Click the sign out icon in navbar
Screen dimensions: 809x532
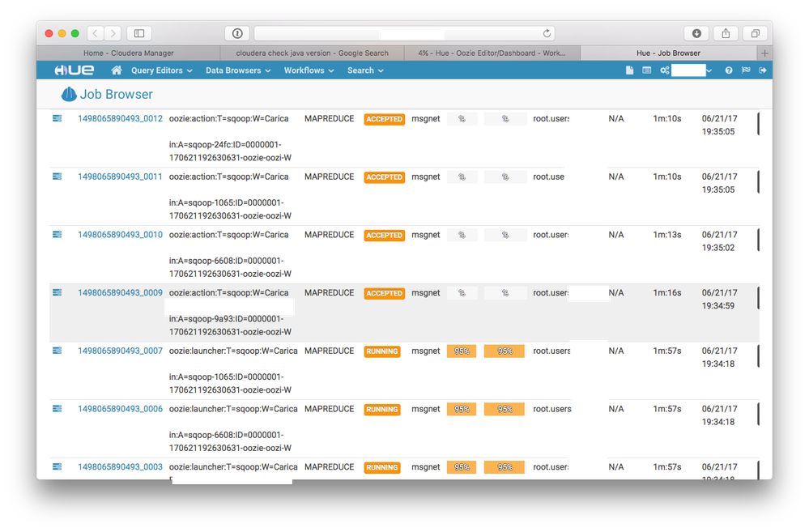tap(763, 70)
